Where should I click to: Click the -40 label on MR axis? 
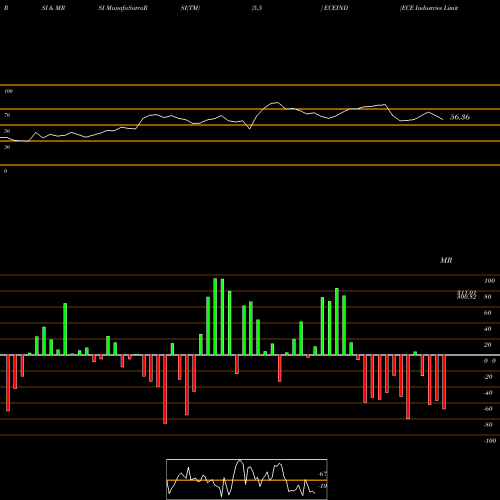click(488, 393)
